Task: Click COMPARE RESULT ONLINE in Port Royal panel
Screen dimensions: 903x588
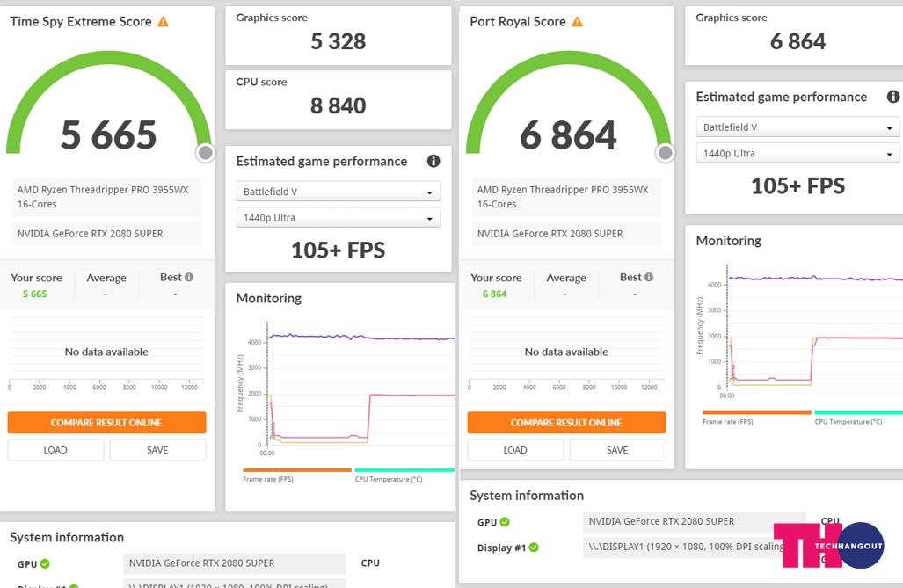Action: (x=566, y=422)
